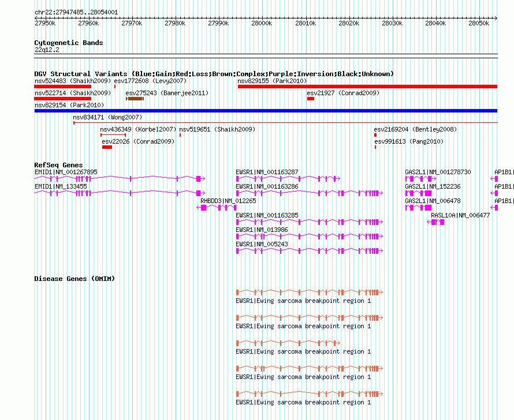Click the EWSR1|NM_001163287 transcript label
The width and height of the screenshot is (514, 420).
point(267,172)
